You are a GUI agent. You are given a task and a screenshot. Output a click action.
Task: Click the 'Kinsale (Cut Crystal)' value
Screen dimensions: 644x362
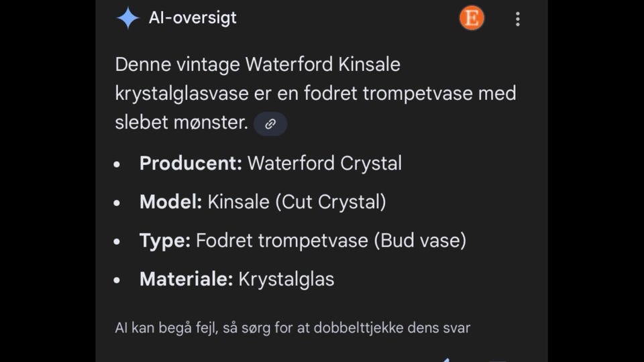pos(297,202)
